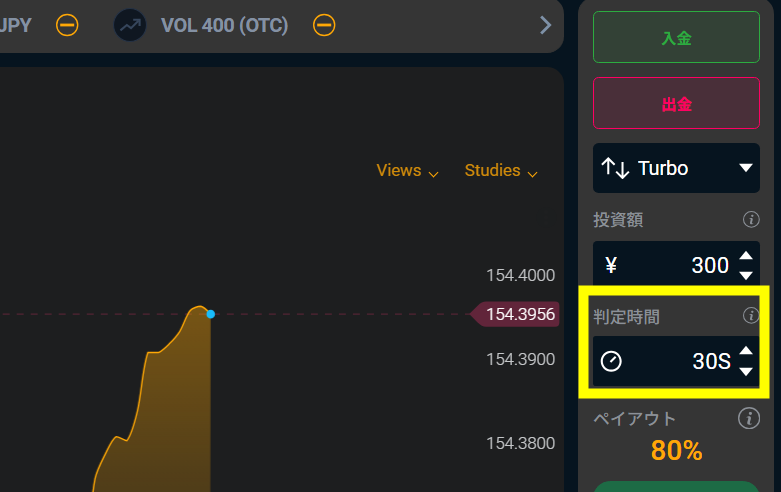Increase the 30S expiry time with up arrow

746,351
